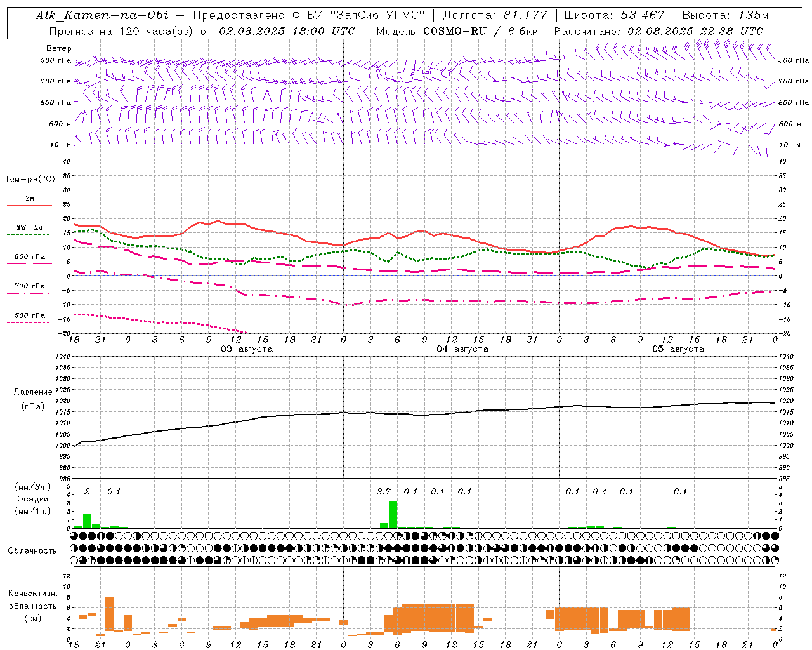Click Рассчитано: 02.08.2025 22:38 UTC timestamp
Viewport: 812px width, 650px height.
(658, 31)
